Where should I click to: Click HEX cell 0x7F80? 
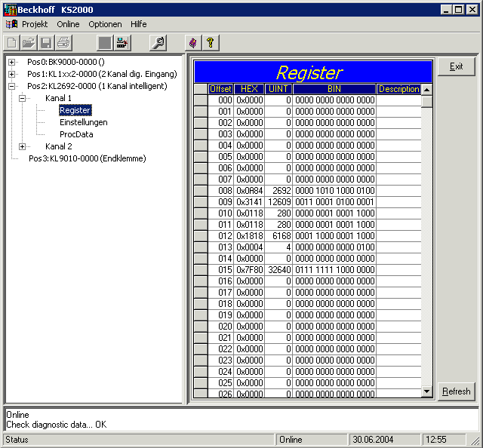249,270
